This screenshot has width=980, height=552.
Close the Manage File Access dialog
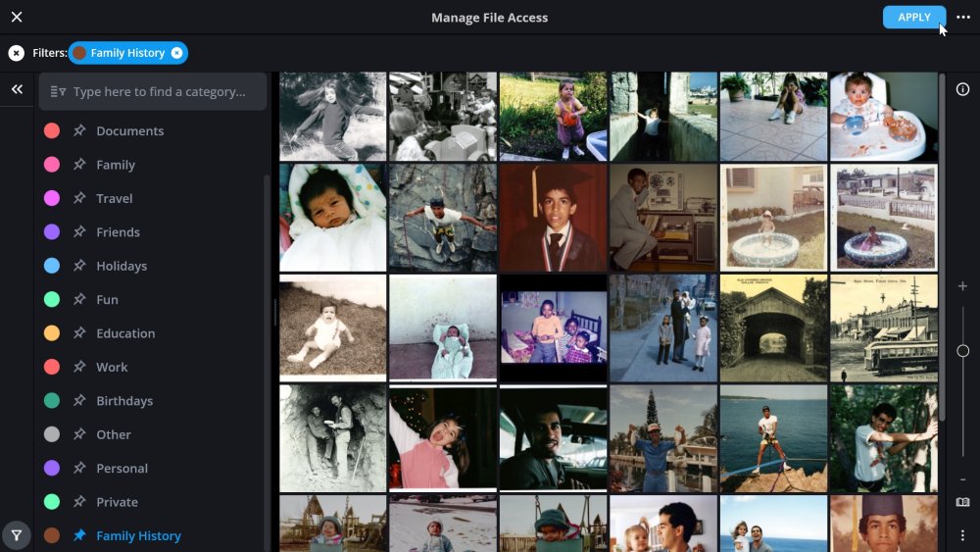tap(17, 18)
